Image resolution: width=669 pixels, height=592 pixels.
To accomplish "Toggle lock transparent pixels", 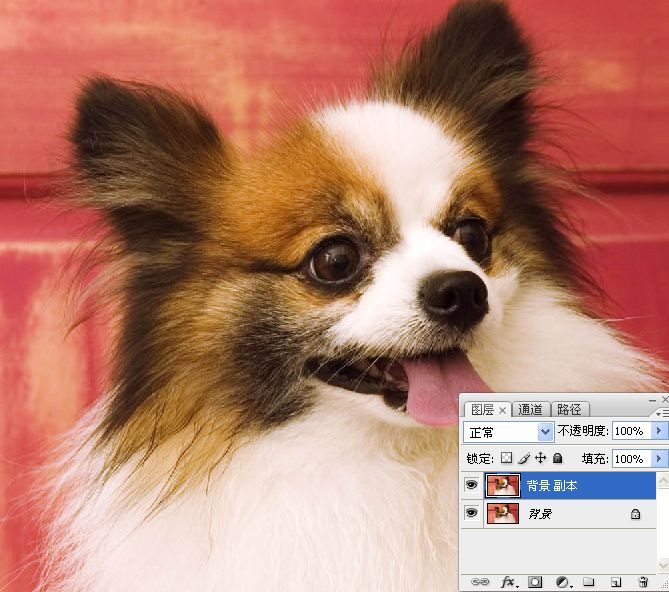I will (x=507, y=458).
